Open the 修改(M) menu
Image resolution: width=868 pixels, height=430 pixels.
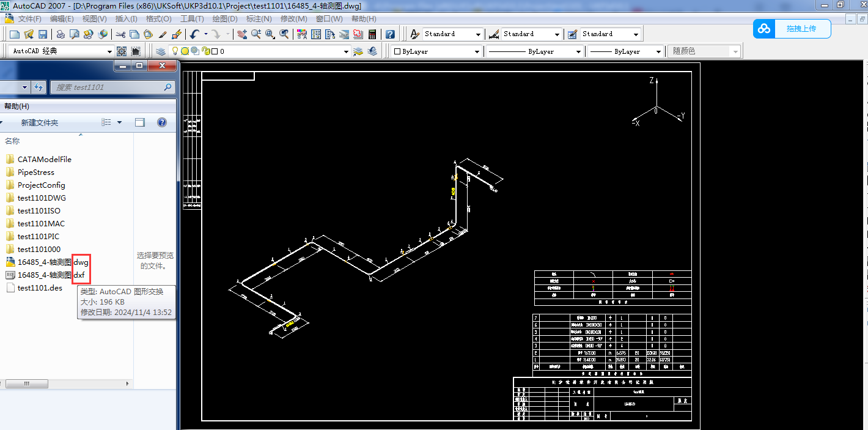point(293,19)
